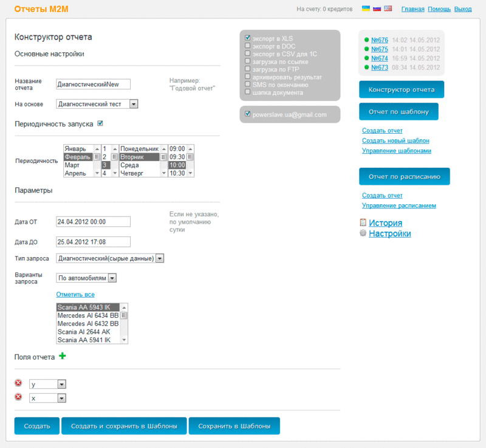The width and height of the screenshot is (486, 448).
Task: Enable 'SMS по окончанию' checkbox
Action: 248,84
